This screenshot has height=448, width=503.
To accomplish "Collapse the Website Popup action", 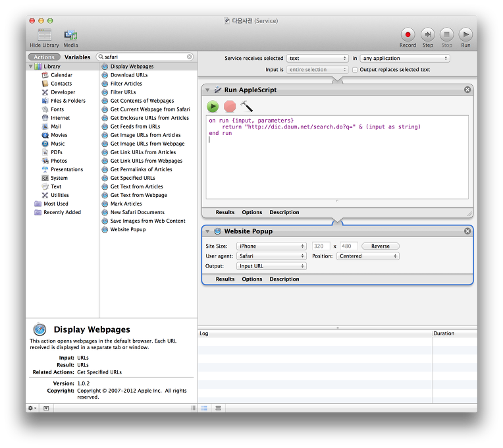I will point(207,231).
